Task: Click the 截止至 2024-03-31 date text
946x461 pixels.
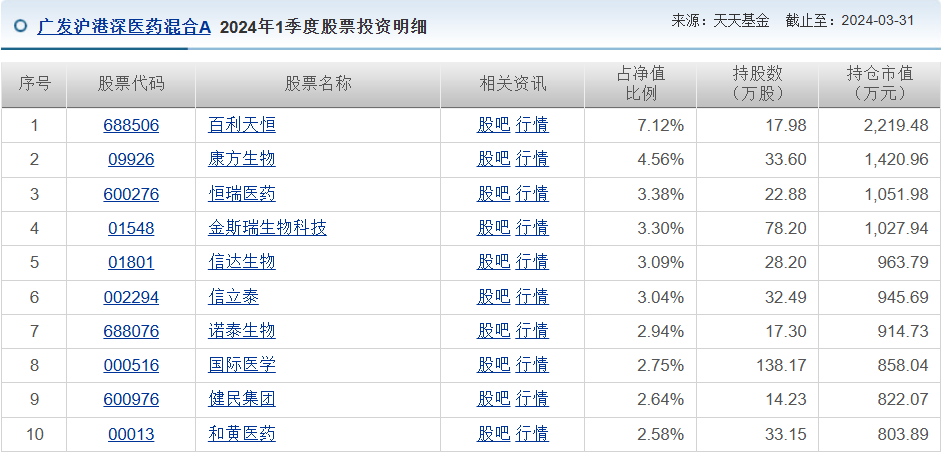Action: (x=849, y=21)
